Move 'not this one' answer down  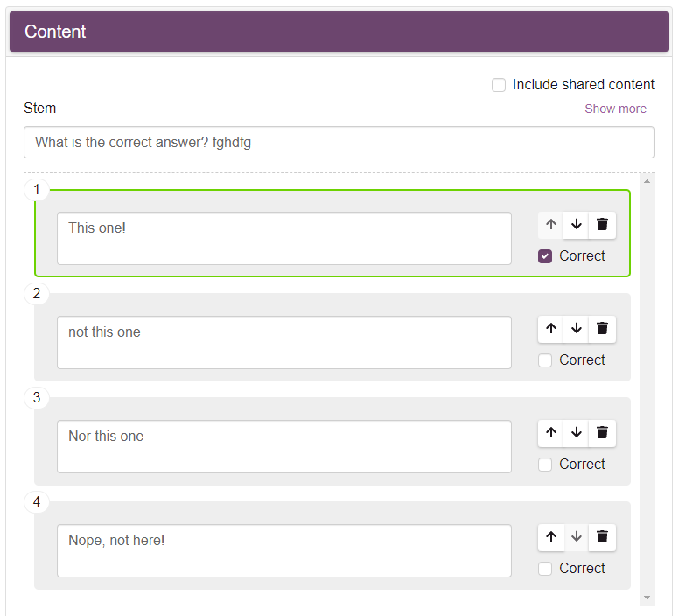(x=577, y=329)
